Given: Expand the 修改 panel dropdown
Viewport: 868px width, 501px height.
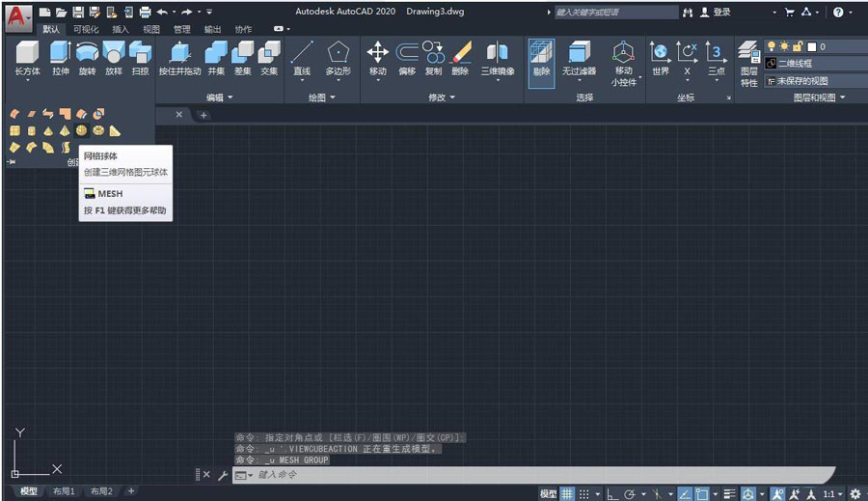Looking at the screenshot, I should click(x=442, y=97).
